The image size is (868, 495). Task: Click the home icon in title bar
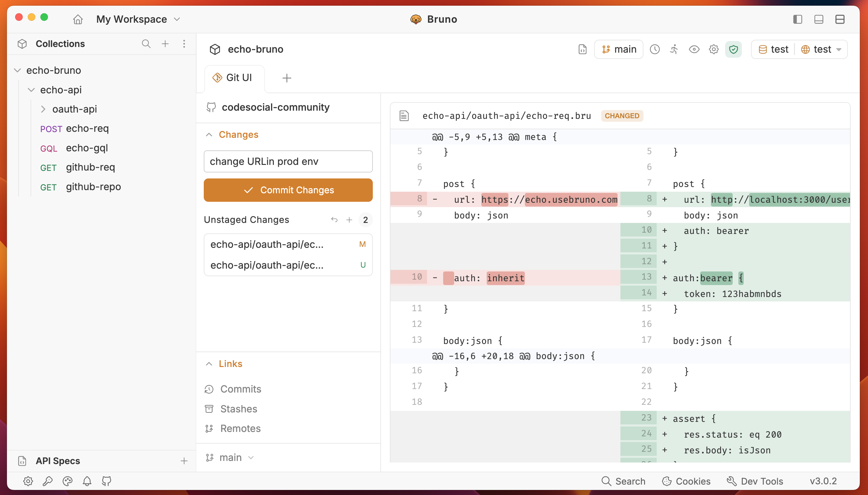tap(78, 19)
